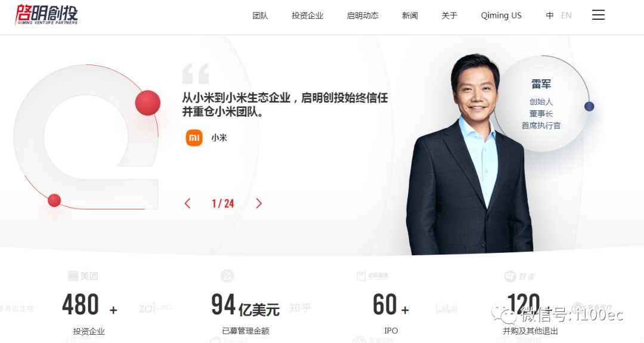Switch language to EN
The height and width of the screenshot is (343, 644).
566,16
